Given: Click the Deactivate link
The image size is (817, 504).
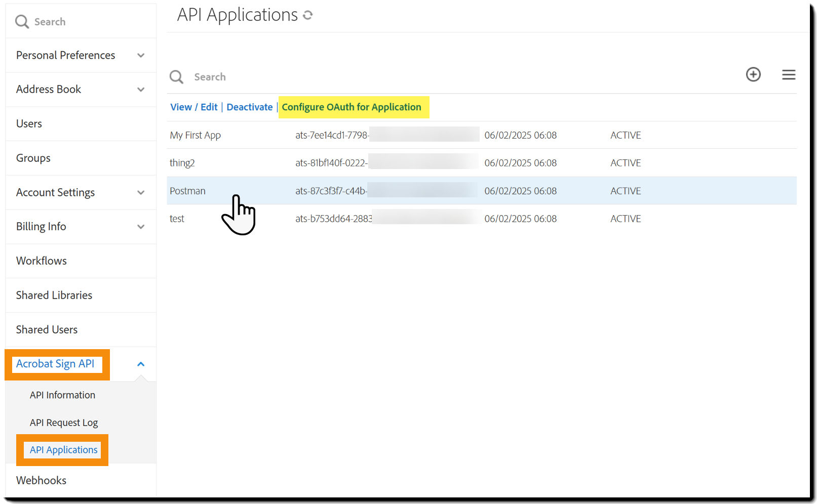Looking at the screenshot, I should tap(250, 107).
